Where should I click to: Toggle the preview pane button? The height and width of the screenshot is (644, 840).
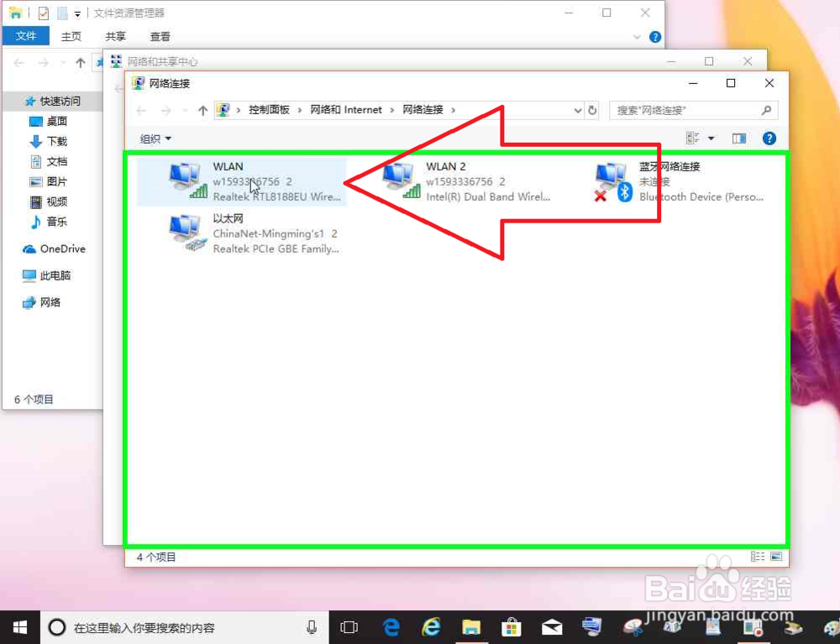click(x=738, y=138)
